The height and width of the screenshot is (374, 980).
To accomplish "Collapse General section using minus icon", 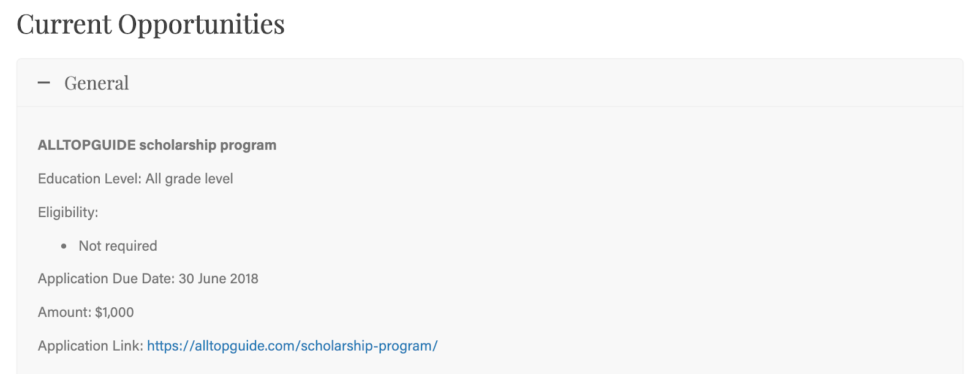I will tap(43, 83).
